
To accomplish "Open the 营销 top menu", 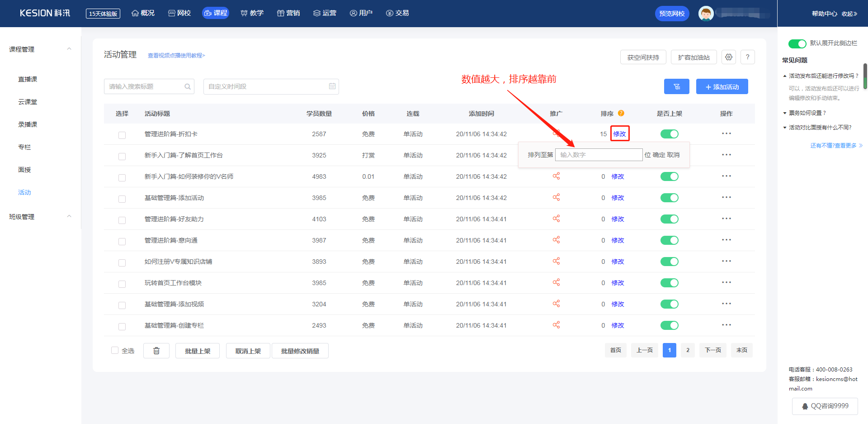I will point(288,13).
